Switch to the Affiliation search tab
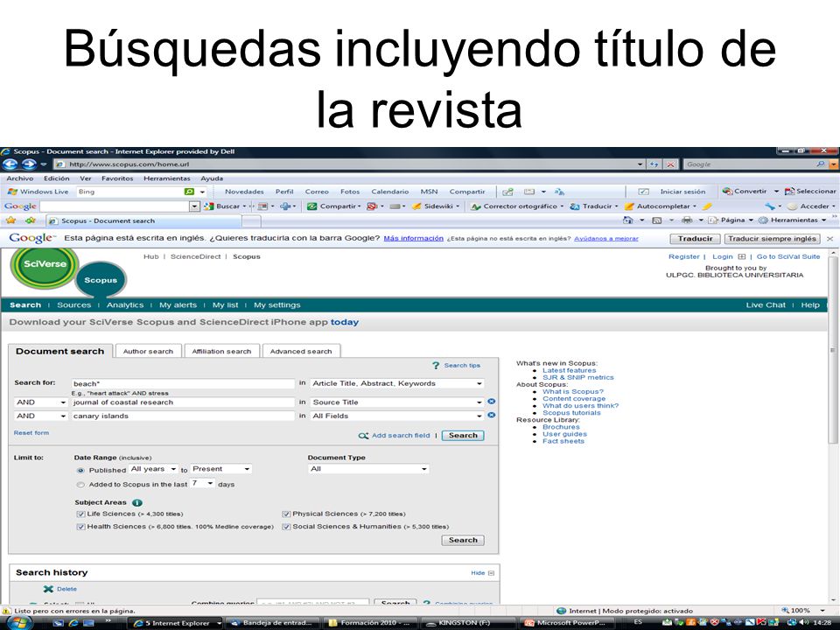The height and width of the screenshot is (630, 840). pyautogui.click(x=221, y=352)
